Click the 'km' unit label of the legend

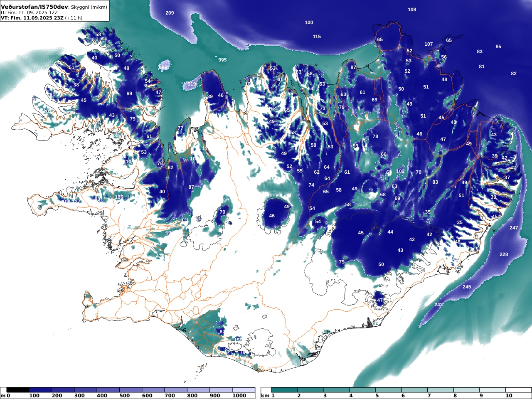coord(265,396)
